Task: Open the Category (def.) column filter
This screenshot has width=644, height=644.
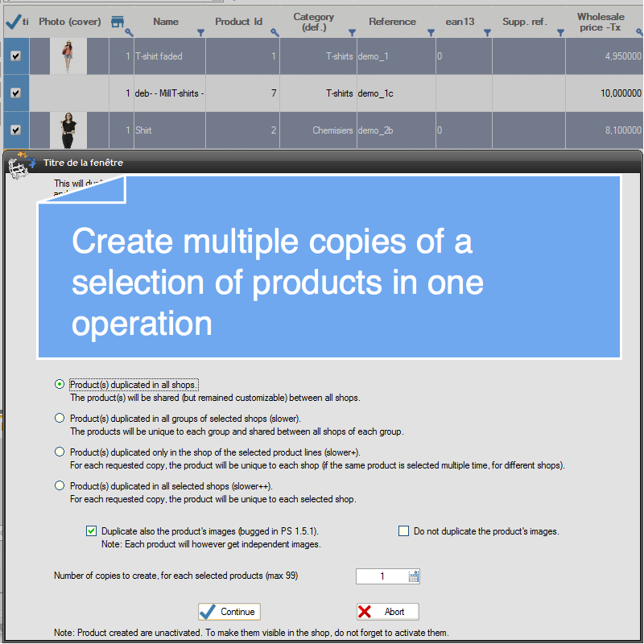Action: [x=352, y=33]
